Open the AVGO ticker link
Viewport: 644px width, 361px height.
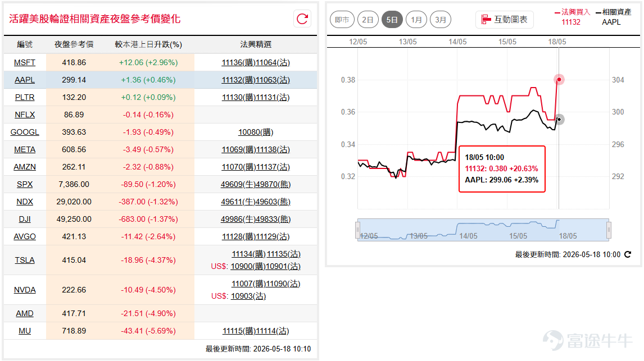coord(25,237)
